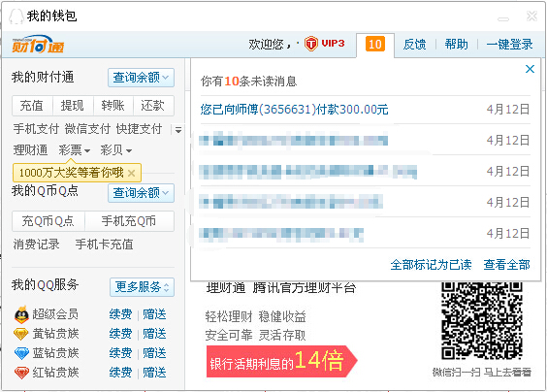This screenshot has width=547, height=392.
Task: Click the 黄钻贵族 yellow diamond icon
Action: tap(21, 334)
